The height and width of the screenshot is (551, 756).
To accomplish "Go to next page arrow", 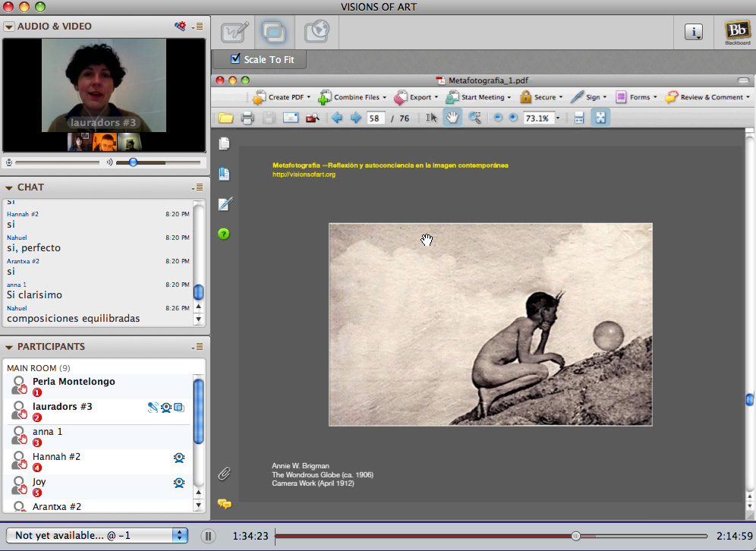I will point(355,118).
